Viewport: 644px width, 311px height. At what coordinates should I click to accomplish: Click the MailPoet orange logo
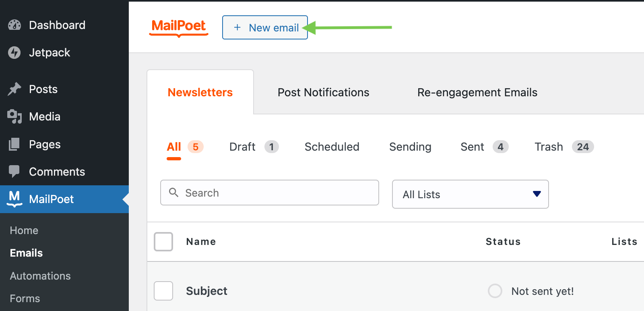(179, 27)
